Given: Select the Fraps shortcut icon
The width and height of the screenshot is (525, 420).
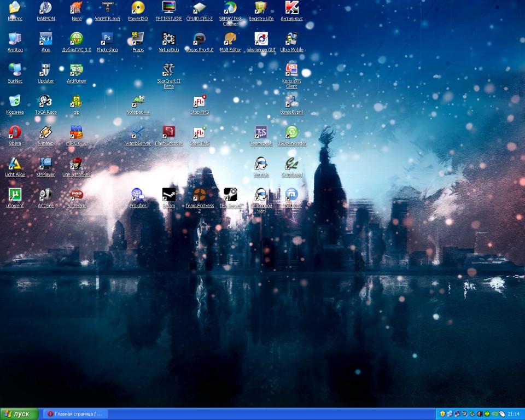Looking at the screenshot, I should click(x=138, y=39).
